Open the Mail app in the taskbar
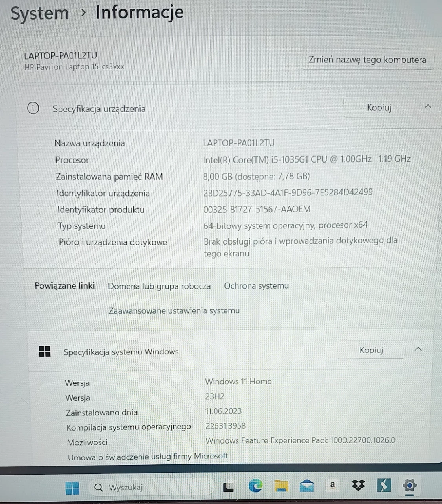The height and width of the screenshot is (504, 442). point(307,486)
